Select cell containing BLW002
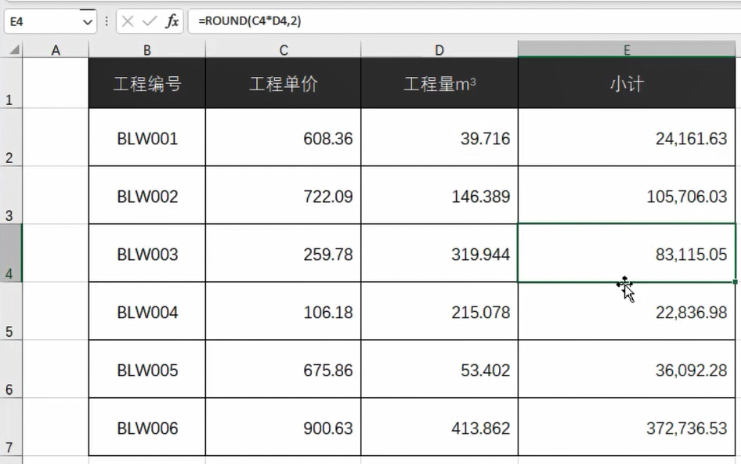The width and height of the screenshot is (741, 464). pos(147,195)
